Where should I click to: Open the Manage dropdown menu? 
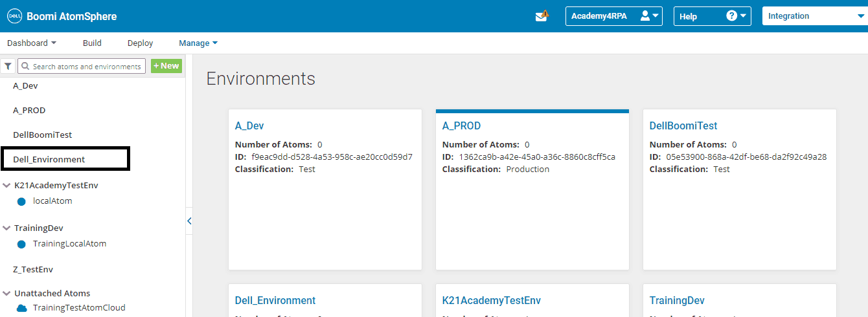[198, 43]
